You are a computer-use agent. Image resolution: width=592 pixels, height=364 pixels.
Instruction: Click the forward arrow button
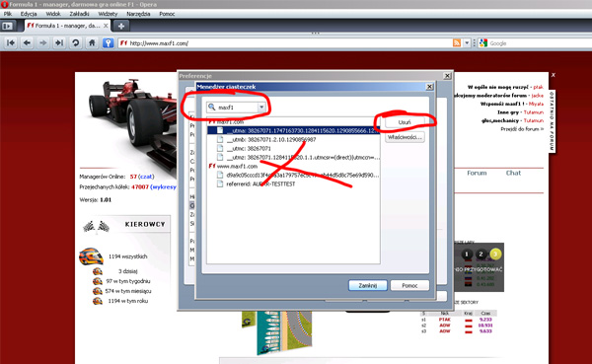click(x=43, y=43)
